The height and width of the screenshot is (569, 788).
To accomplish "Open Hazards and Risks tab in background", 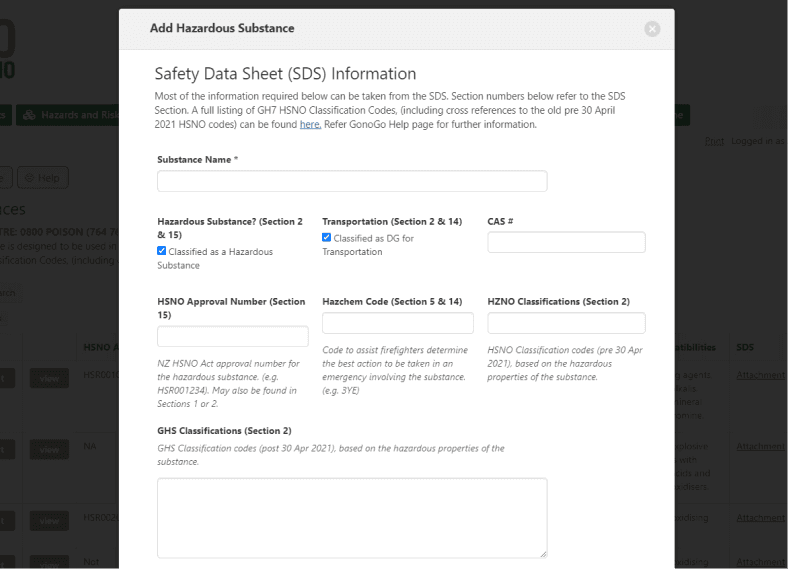I will (x=68, y=115).
